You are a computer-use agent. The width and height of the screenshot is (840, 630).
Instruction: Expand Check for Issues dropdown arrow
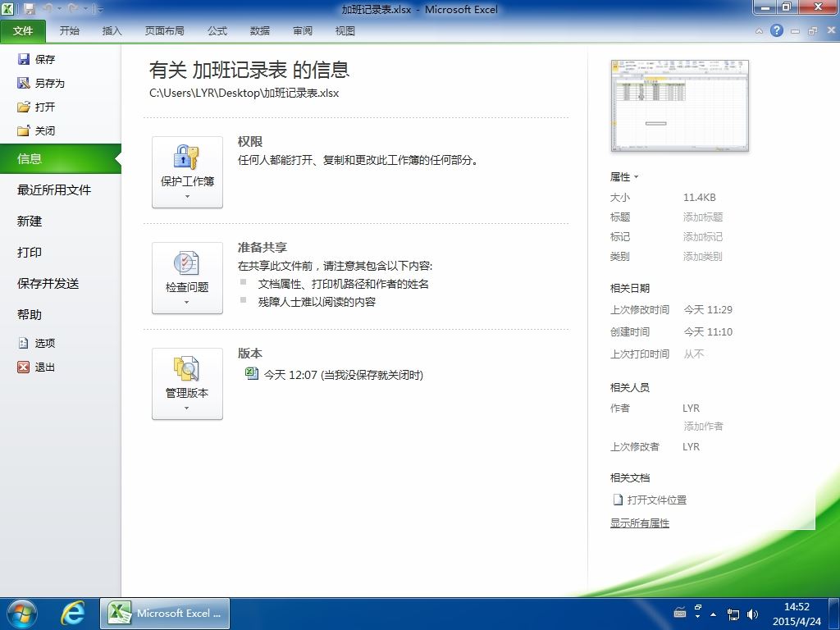pyautogui.click(x=187, y=302)
